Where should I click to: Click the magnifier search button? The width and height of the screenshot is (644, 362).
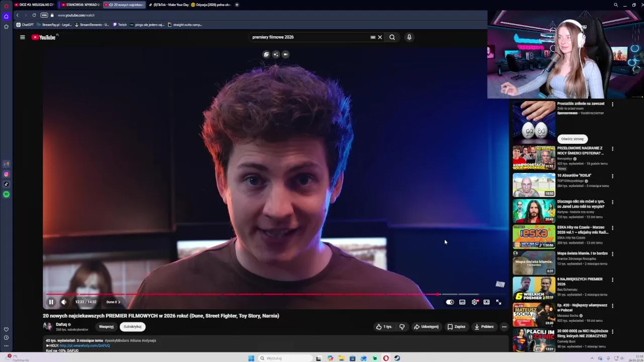pyautogui.click(x=392, y=37)
